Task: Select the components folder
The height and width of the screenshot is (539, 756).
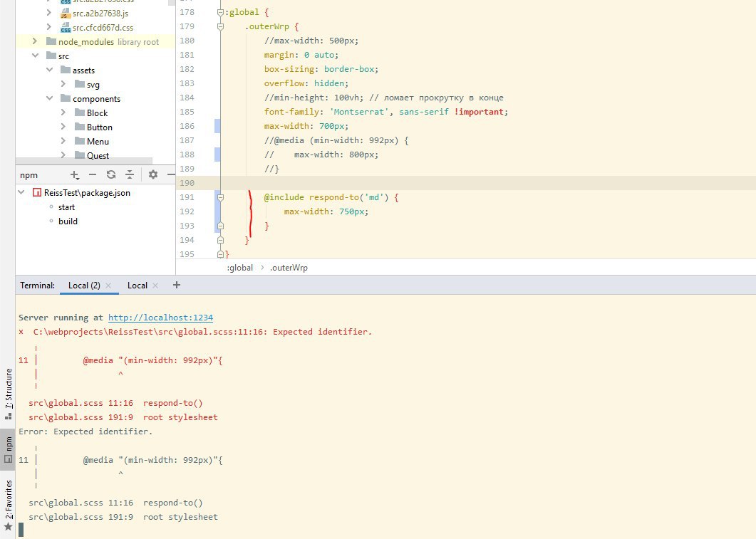Action: coord(96,99)
